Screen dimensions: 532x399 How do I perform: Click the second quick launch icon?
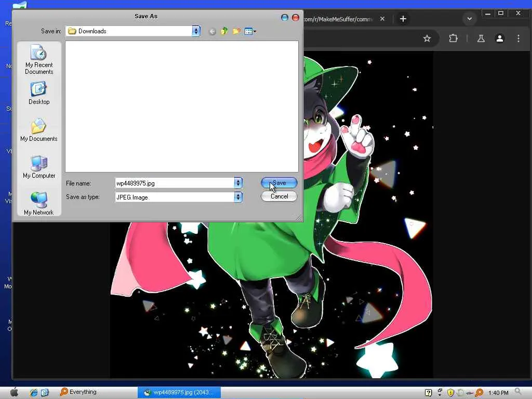click(x=45, y=393)
